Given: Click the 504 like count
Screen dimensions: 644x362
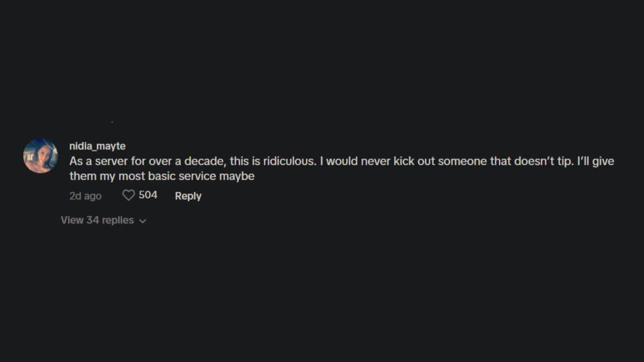Looking at the screenshot, I should (x=148, y=195).
